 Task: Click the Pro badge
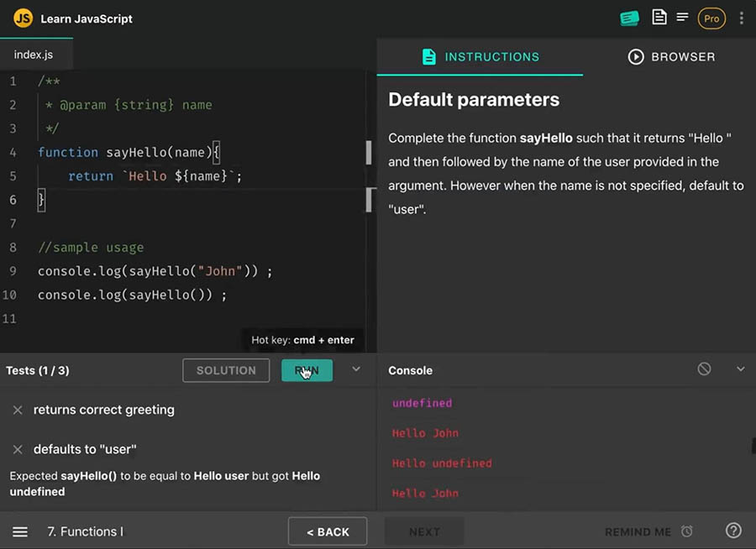tap(711, 18)
